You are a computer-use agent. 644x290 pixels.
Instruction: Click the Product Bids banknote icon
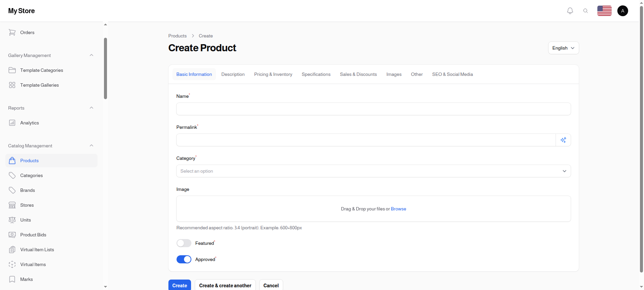[x=12, y=235]
